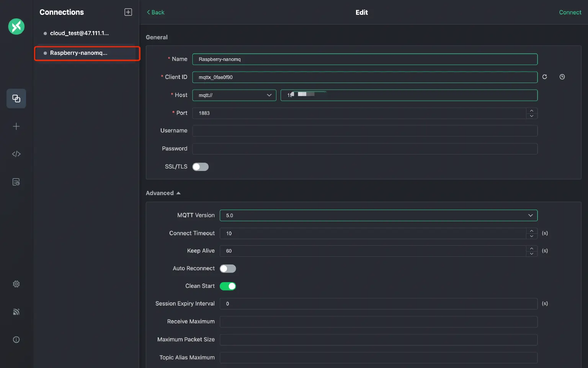Viewport: 588px width, 368px height.
Task: Enable SSL/TLS for the connection
Action: [x=200, y=167]
